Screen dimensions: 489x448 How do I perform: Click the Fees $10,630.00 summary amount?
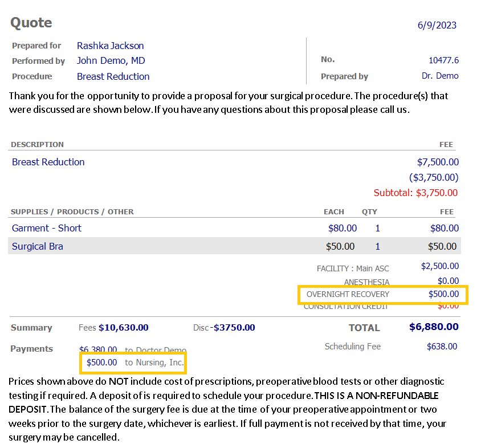123,328
